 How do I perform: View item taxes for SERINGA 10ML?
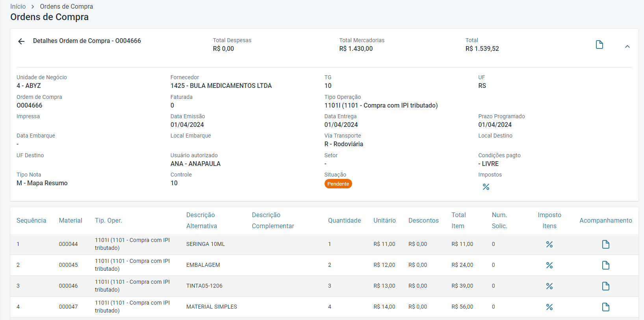coord(549,244)
